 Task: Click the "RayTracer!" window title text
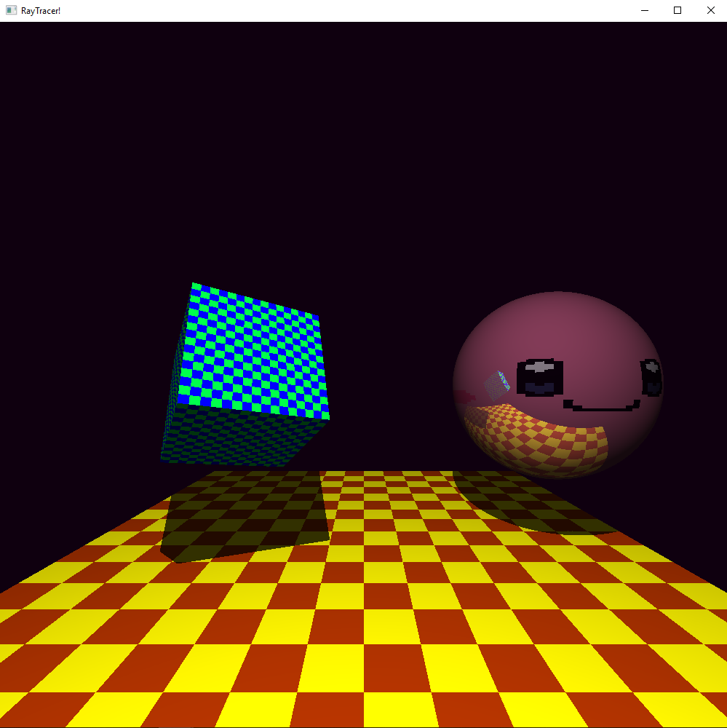[41, 11]
